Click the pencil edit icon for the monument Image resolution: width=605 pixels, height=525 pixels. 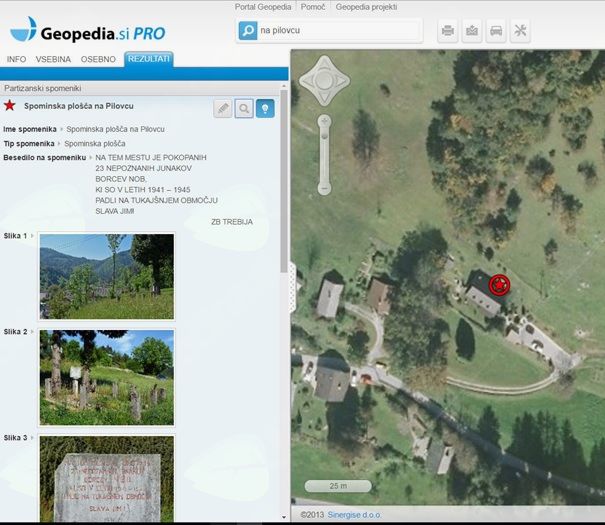pyautogui.click(x=222, y=108)
